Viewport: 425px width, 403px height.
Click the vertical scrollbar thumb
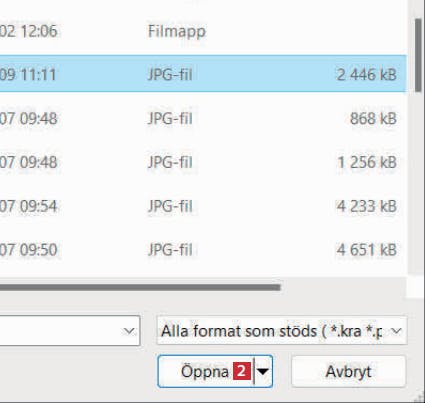coord(418,55)
